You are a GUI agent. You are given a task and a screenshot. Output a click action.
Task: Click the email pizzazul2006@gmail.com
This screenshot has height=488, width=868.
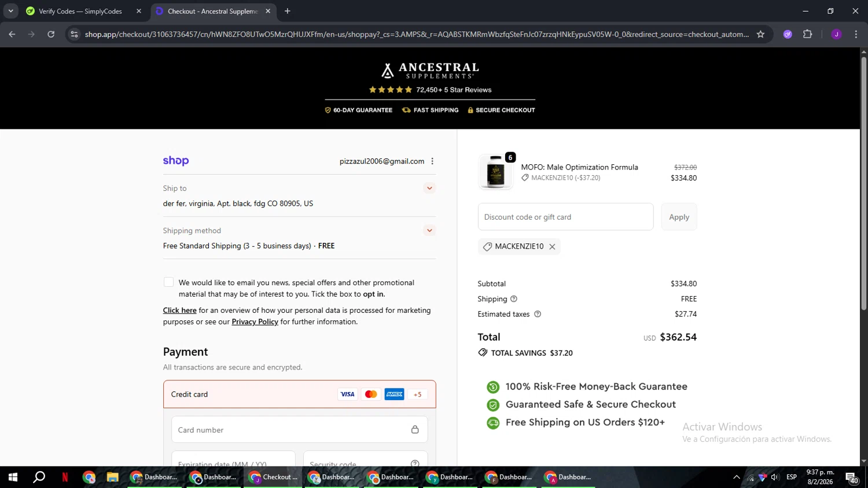point(382,161)
